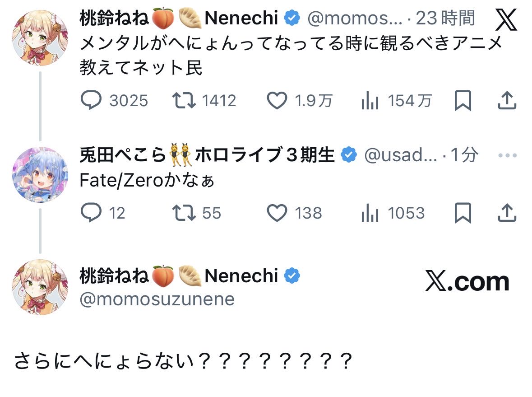Share Nenechi's original tweet

(x=506, y=101)
